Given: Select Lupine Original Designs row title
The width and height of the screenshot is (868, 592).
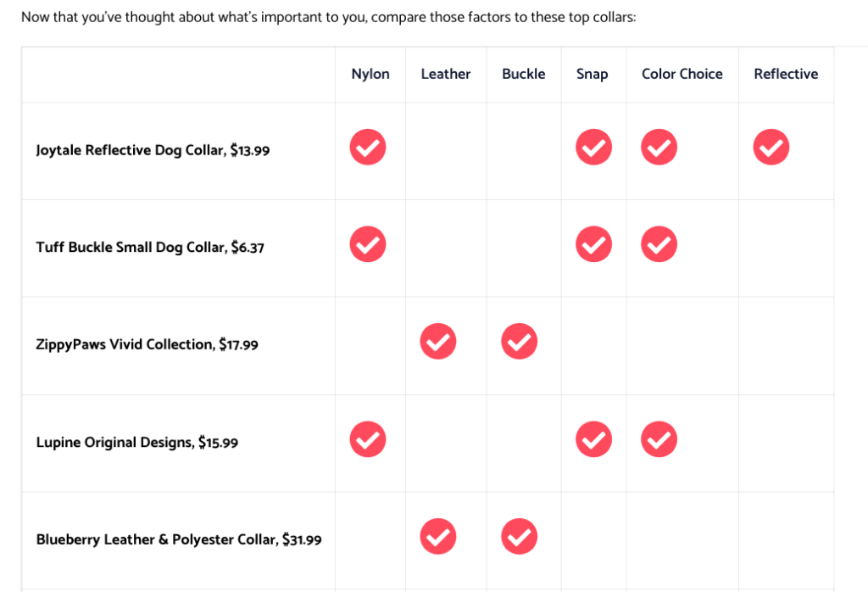Looking at the screenshot, I should pos(136,443).
